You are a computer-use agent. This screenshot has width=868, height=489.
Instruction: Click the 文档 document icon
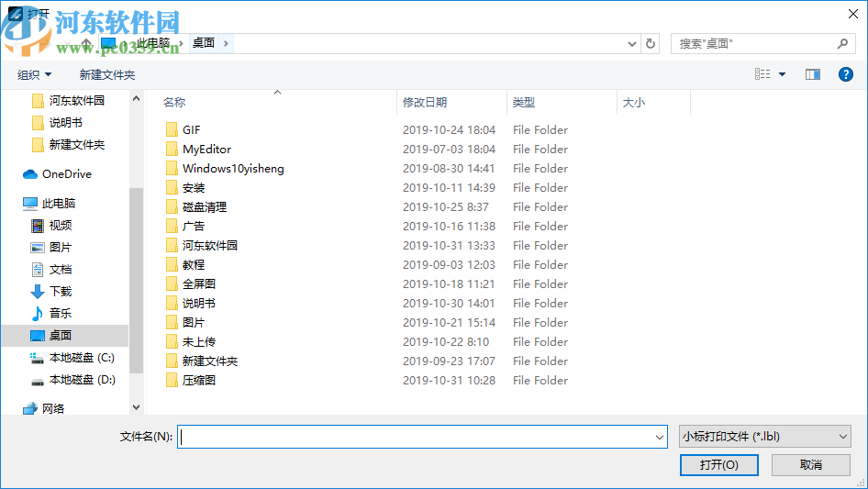[37, 270]
